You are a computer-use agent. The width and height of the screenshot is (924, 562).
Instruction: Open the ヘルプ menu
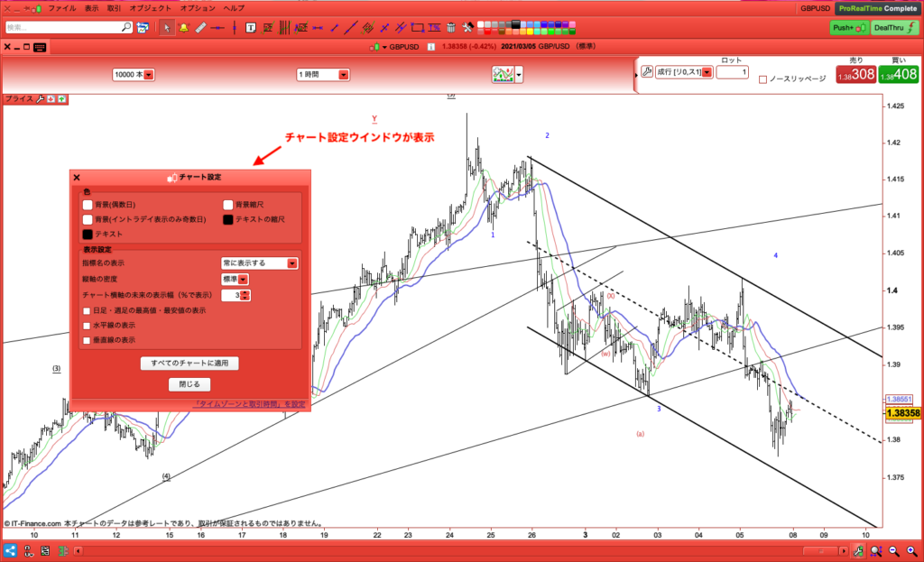pos(234,8)
